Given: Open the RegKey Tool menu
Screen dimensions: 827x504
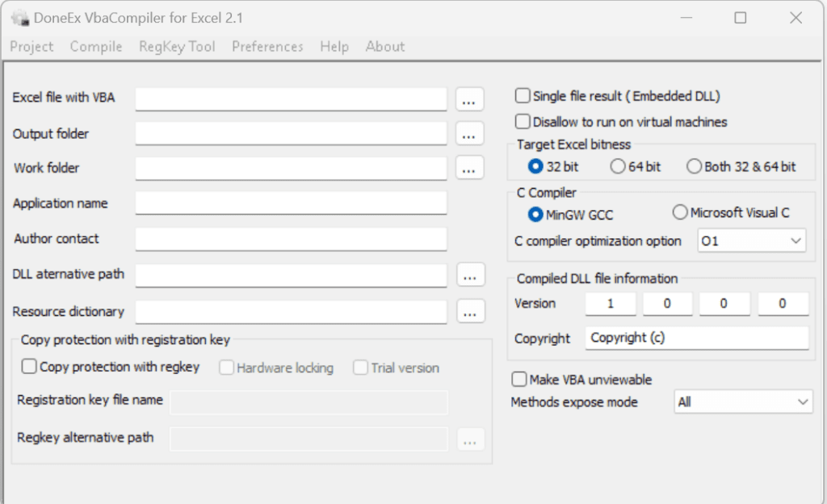Looking at the screenshot, I should click(177, 47).
